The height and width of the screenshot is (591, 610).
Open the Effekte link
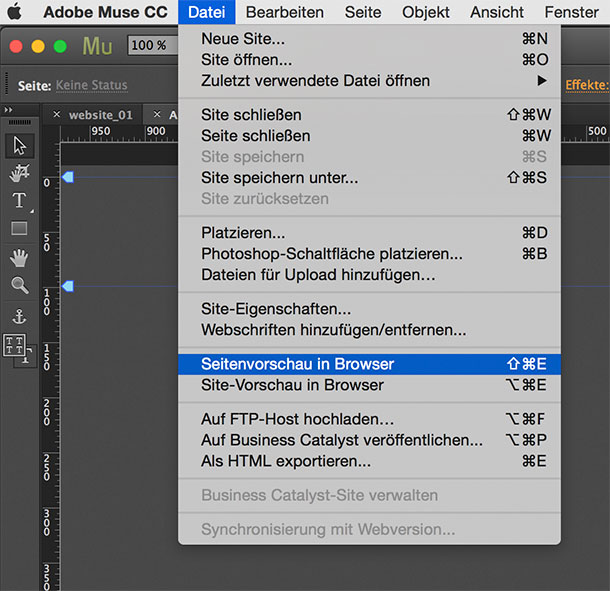click(587, 85)
